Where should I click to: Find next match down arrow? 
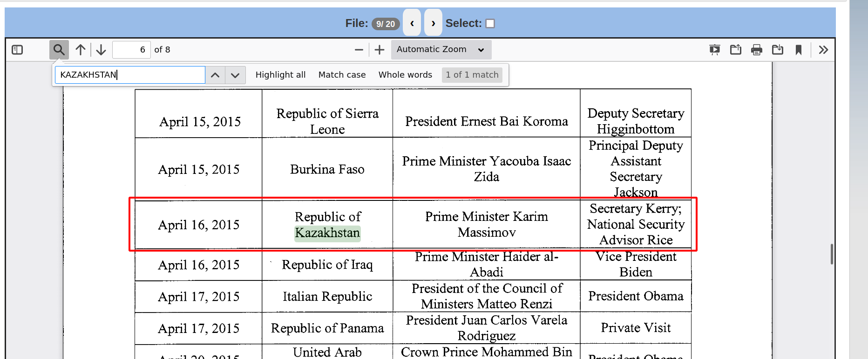(235, 75)
